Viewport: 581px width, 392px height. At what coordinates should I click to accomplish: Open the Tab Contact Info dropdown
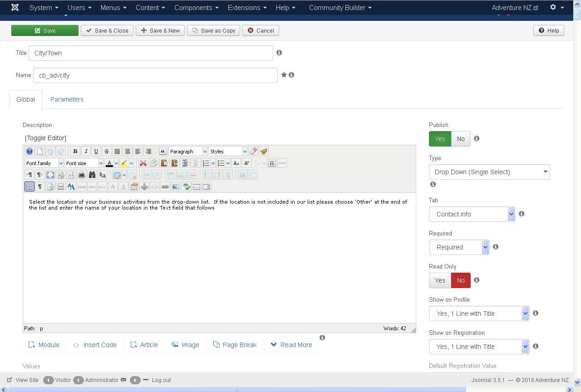(472, 214)
